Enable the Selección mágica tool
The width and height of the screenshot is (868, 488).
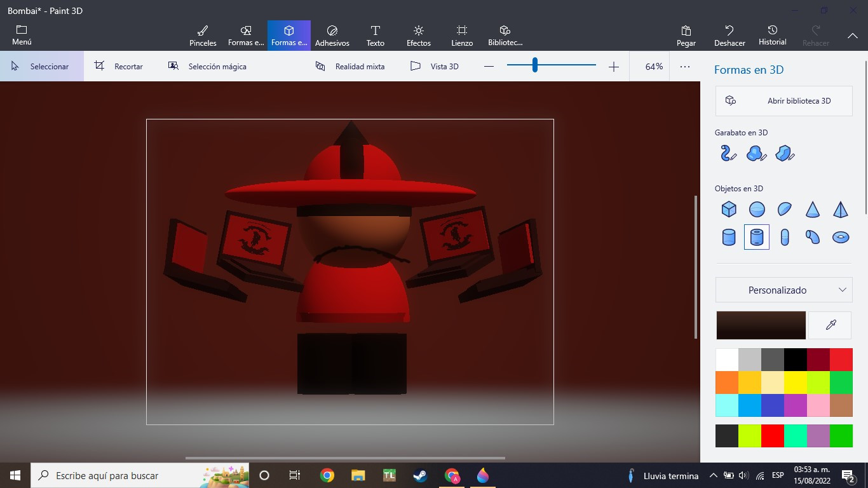pos(207,66)
